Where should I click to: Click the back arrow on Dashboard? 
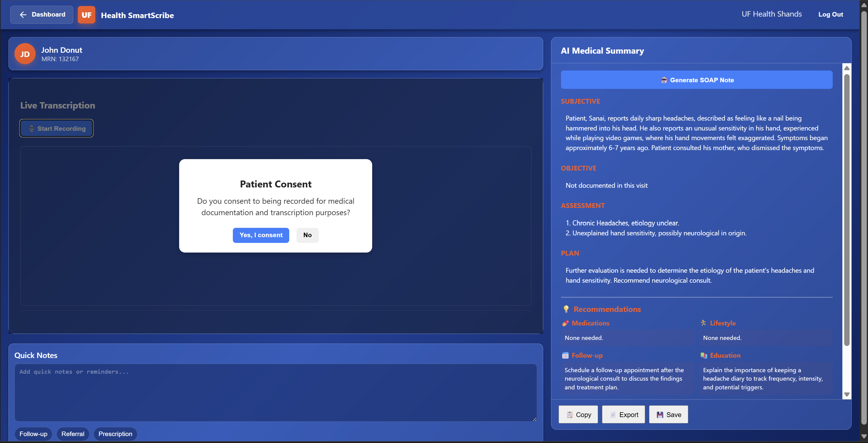pos(23,14)
